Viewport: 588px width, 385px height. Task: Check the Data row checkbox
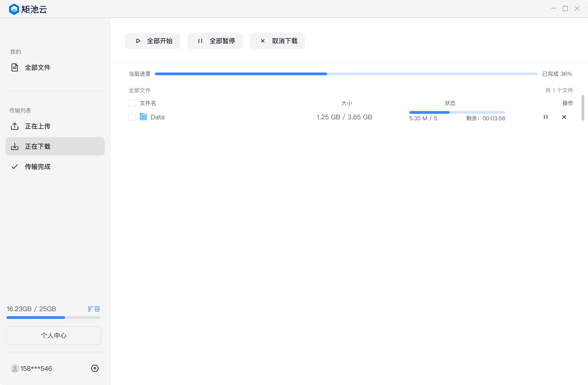click(132, 117)
